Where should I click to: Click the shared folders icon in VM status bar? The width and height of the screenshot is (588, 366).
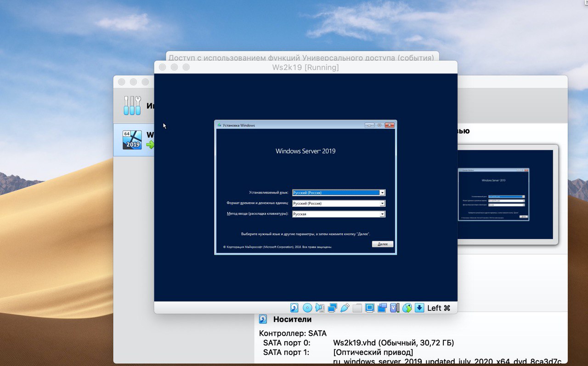pyautogui.click(x=357, y=308)
